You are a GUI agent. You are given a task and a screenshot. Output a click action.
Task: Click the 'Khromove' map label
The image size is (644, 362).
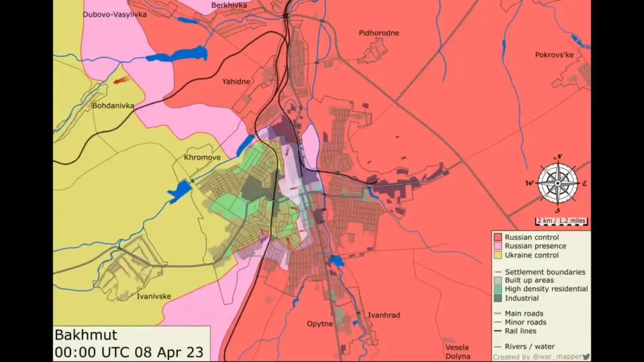coord(202,157)
